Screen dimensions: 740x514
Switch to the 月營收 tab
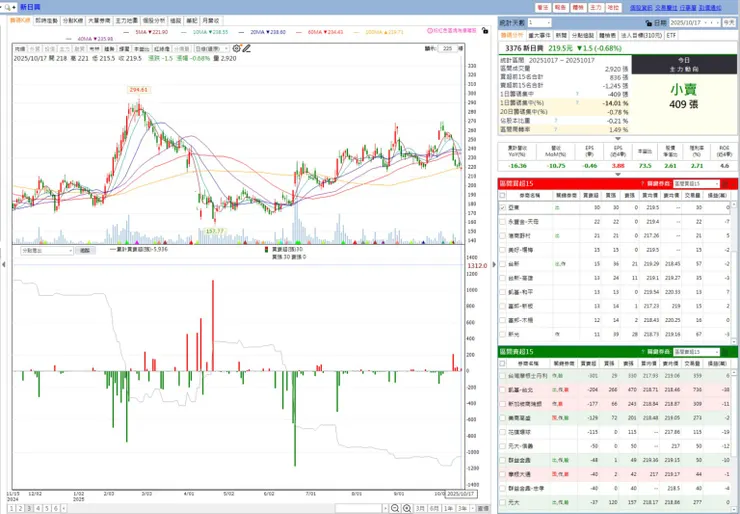pyautogui.click(x=210, y=21)
